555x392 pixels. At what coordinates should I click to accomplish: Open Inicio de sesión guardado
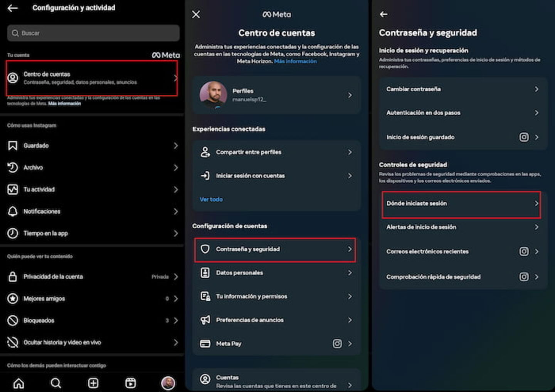pos(462,137)
